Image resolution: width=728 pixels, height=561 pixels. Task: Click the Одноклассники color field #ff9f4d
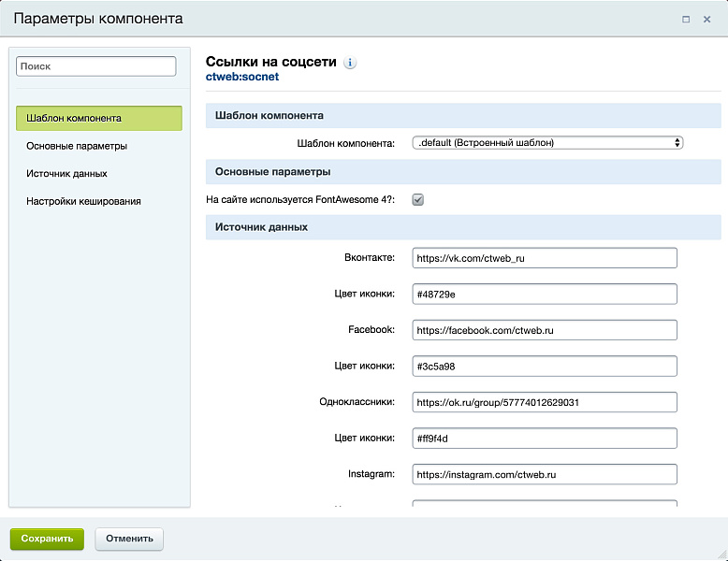coord(544,439)
